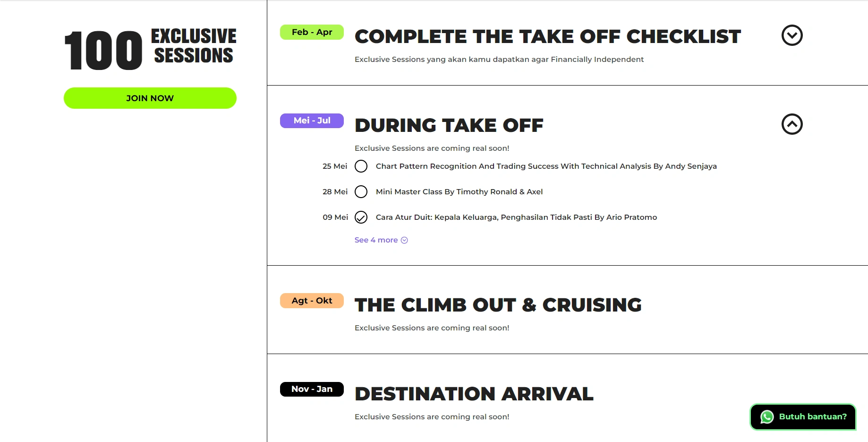Click the 100 Exclusive Sessions logo
Image resolution: width=868 pixels, height=442 pixels.
tap(150, 50)
